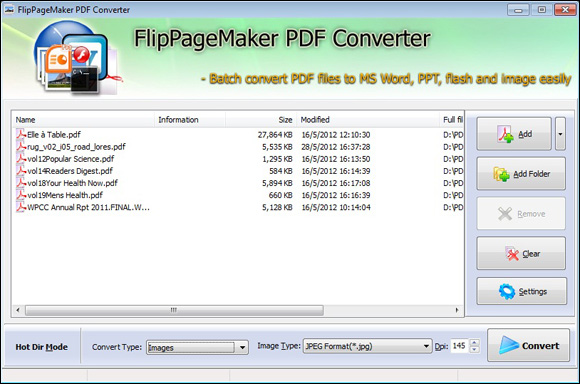Click the horizontal scrollbar thumb of file list
This screenshot has height=384, width=580.
point(174,310)
